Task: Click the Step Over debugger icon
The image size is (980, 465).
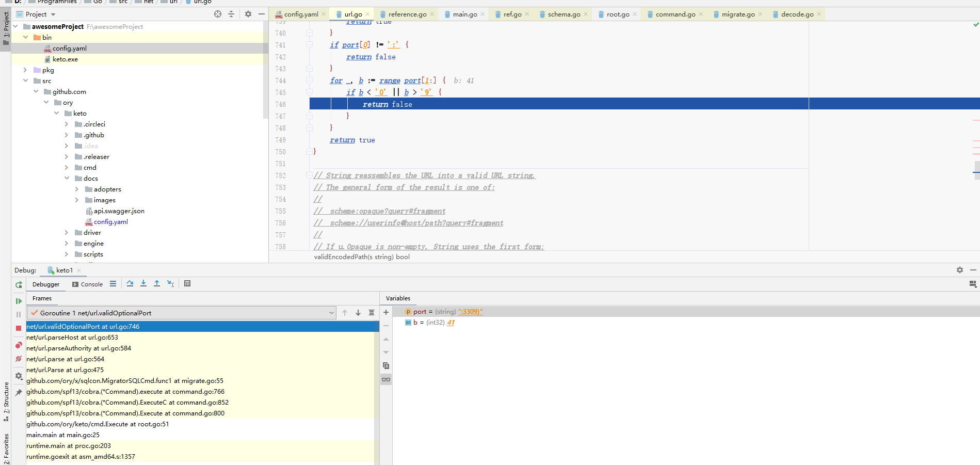Action: point(130,283)
